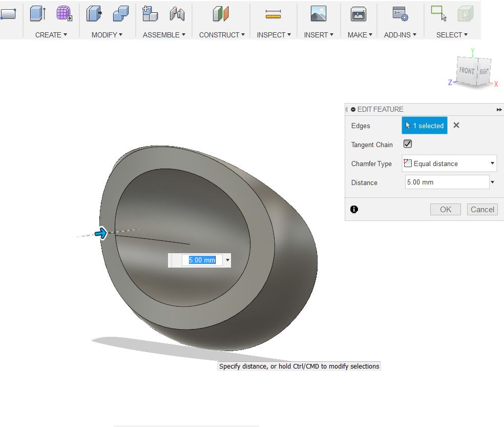This screenshot has height=427, width=504.
Task: Open the MODIFY menu
Action: pyautogui.click(x=107, y=35)
